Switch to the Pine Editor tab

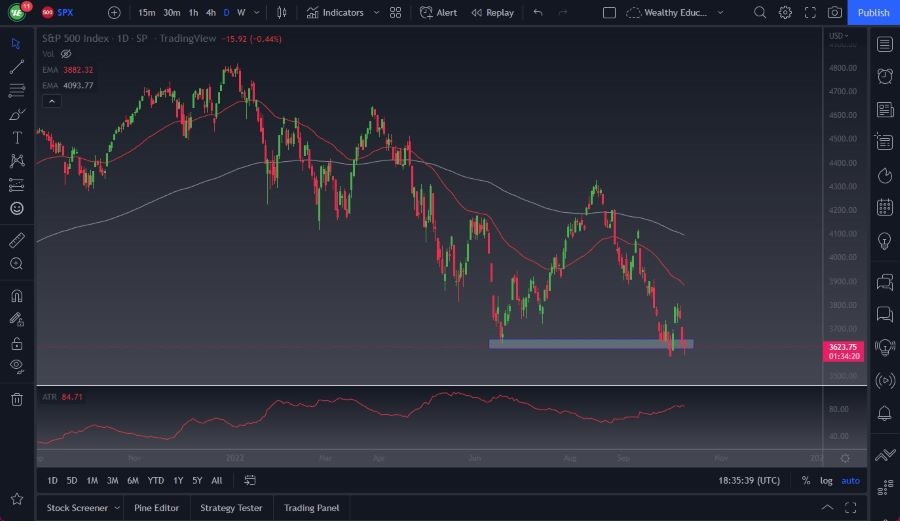pos(156,508)
